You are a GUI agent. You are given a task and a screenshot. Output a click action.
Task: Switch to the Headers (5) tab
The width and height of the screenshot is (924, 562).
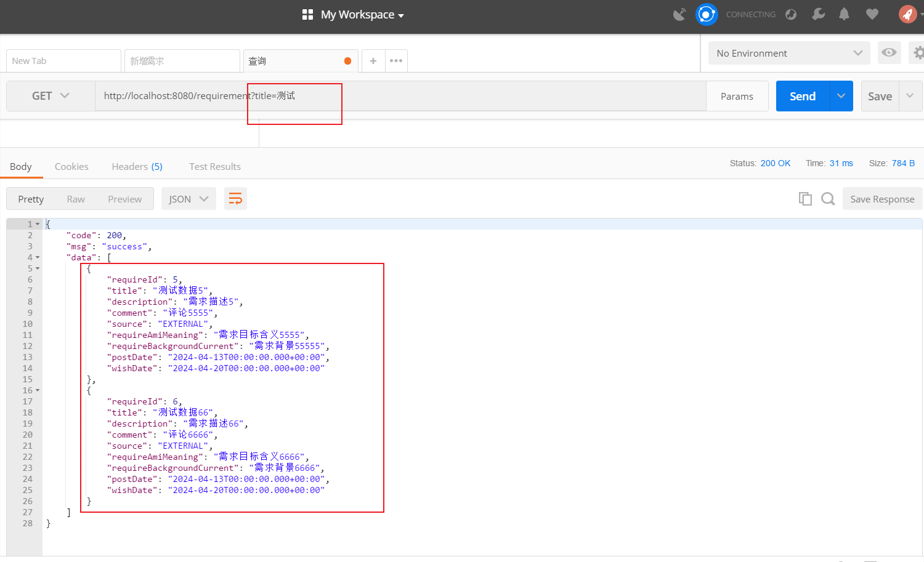point(137,166)
